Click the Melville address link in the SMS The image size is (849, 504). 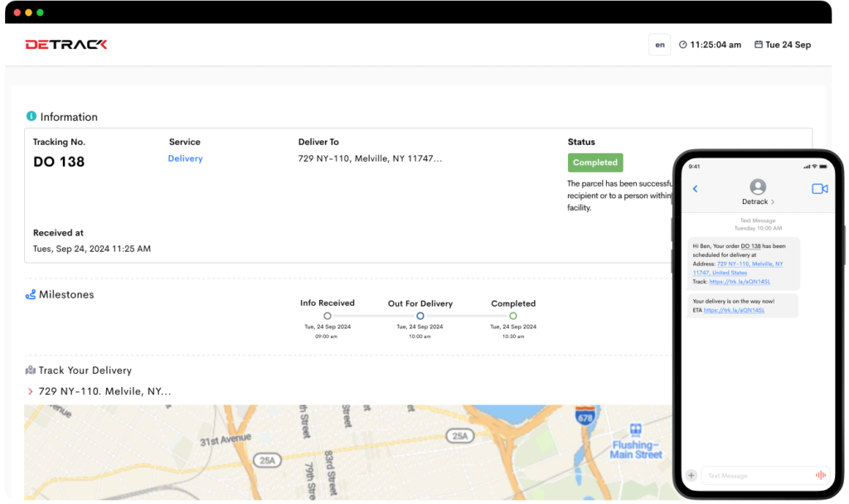[750, 264]
